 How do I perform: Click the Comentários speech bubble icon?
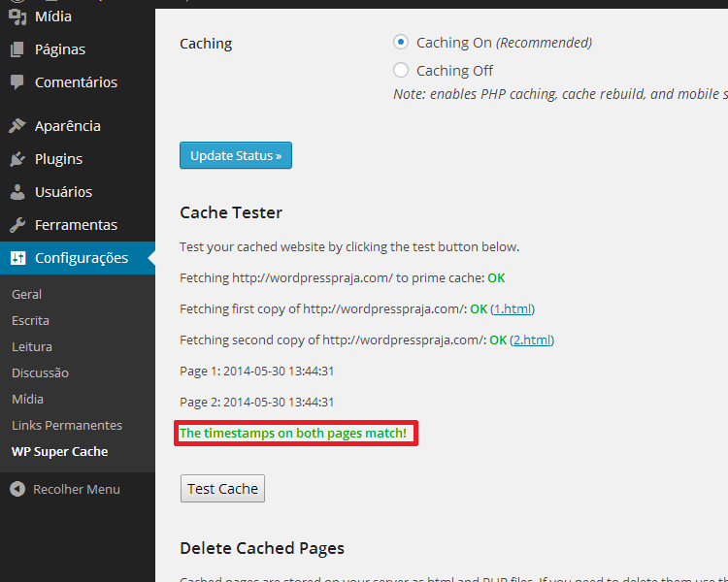pos(17,82)
